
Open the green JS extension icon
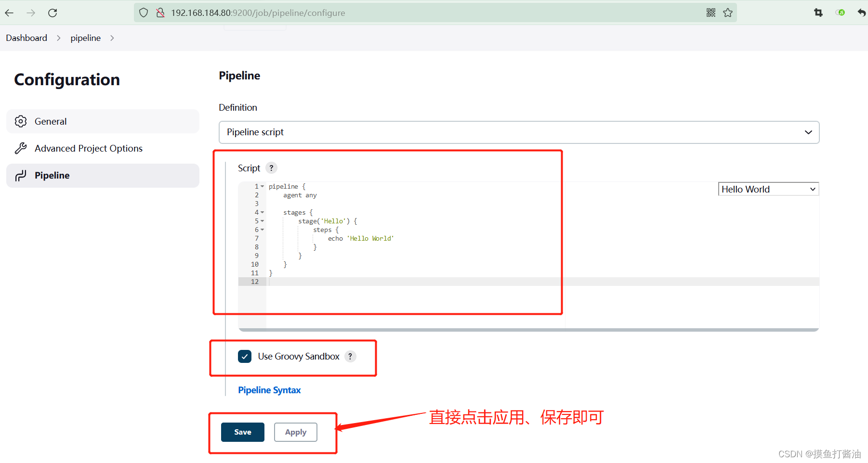(841, 13)
